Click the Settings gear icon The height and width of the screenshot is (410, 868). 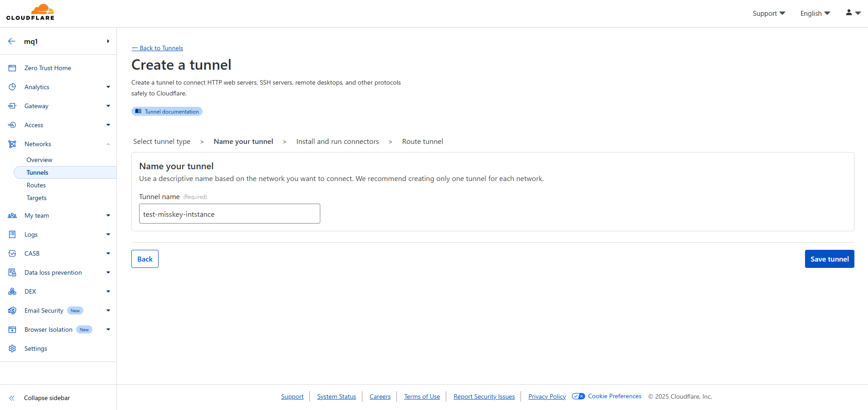[x=12, y=348]
